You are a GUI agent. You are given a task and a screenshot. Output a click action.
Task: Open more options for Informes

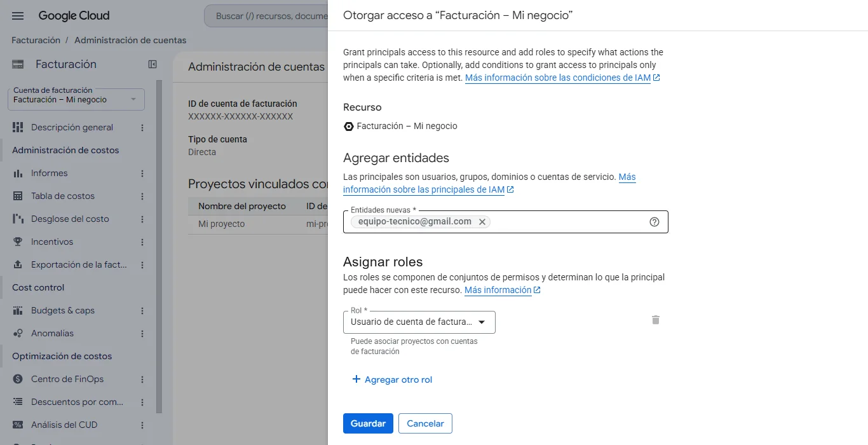pos(142,174)
